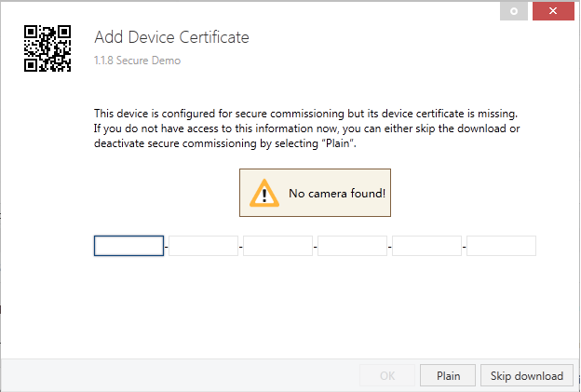Focus the first certificate code field
581x392 pixels.
pos(128,246)
